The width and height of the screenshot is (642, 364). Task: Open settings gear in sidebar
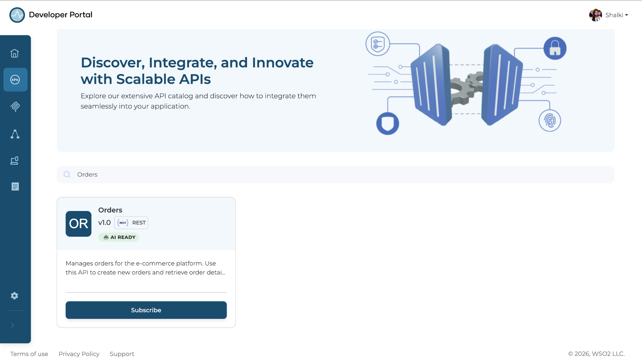click(14, 296)
